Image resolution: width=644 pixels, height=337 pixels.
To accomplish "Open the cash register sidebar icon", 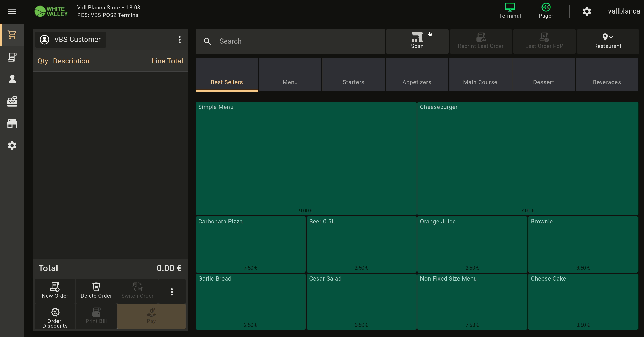I will 12,101.
